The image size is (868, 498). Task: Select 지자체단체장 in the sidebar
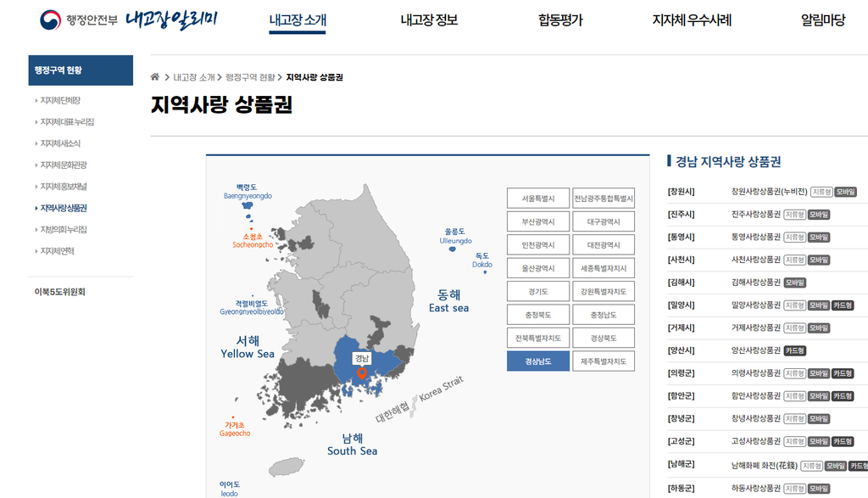point(60,100)
